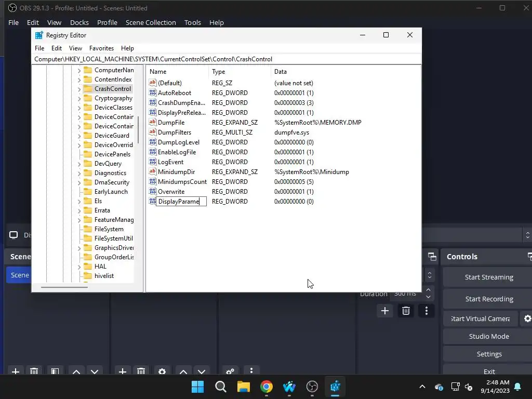Move scene down arrow
Image resolution: width=532 pixels, height=399 pixels.
95,371
